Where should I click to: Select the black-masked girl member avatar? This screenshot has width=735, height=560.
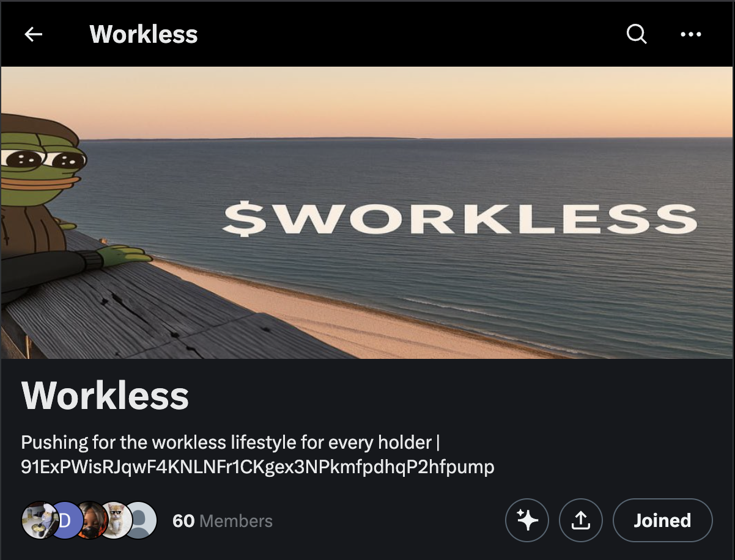pyautogui.click(x=90, y=520)
